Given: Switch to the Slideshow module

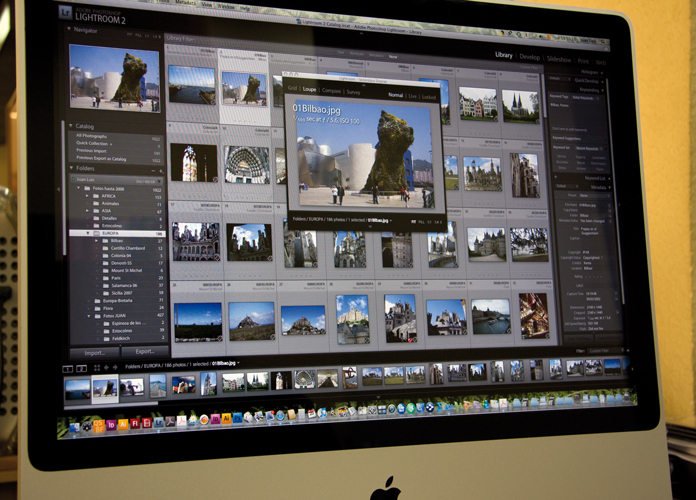Looking at the screenshot, I should tap(558, 59).
